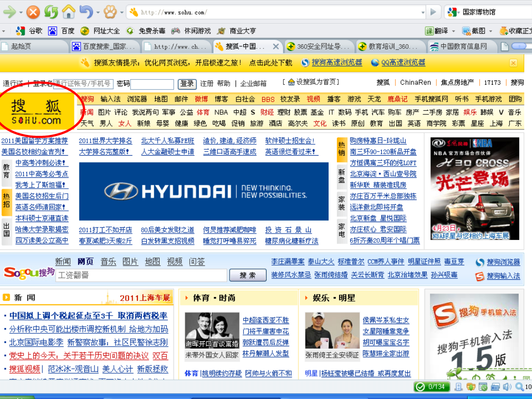Screen dimensions: 532x399
Task: Dismiss the yellow 搜狐友情提示 bar
Action: tap(513, 63)
